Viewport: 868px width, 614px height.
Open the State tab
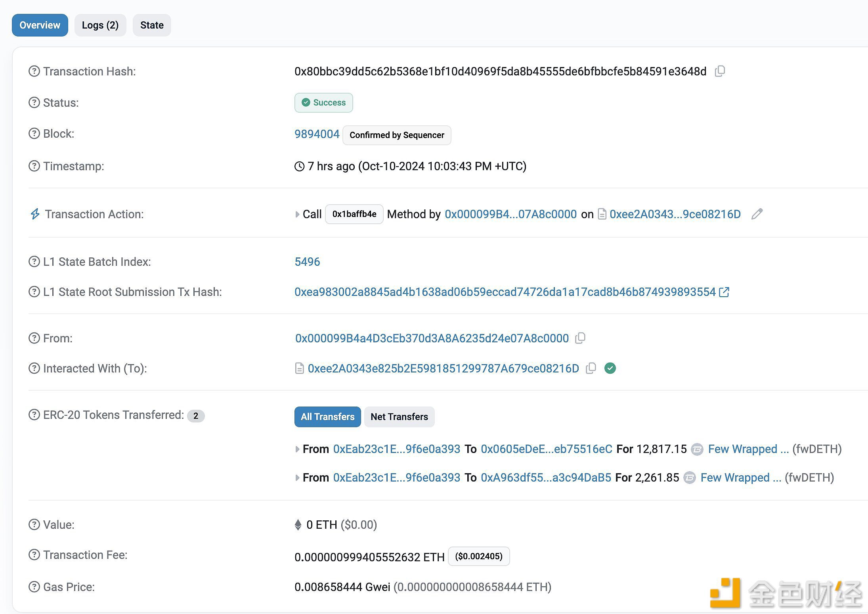151,25
